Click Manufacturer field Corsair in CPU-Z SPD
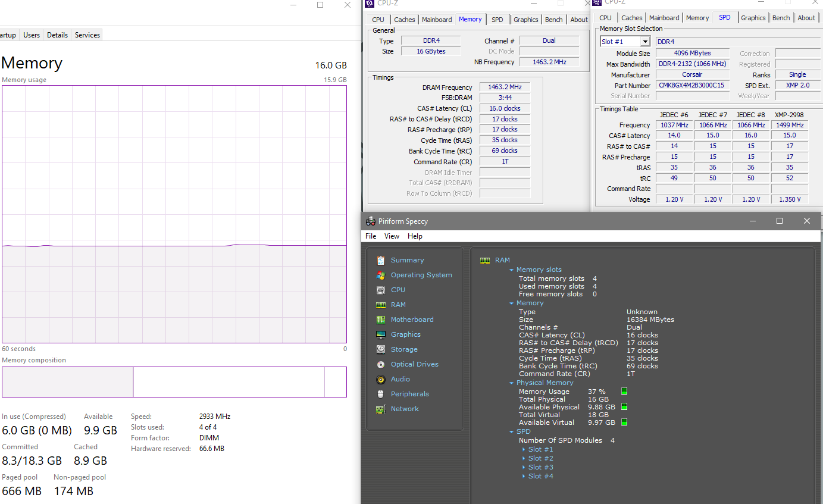 tap(693, 74)
